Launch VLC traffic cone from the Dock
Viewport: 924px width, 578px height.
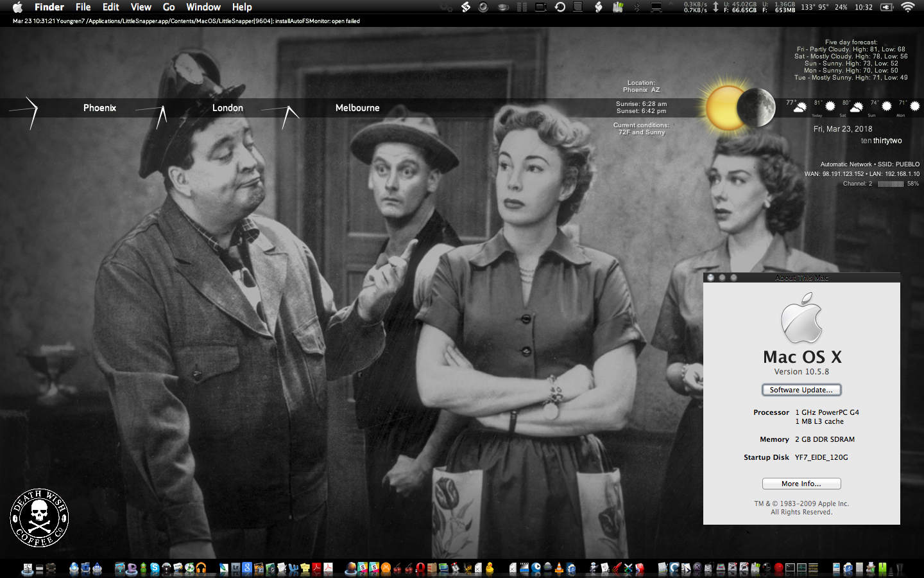click(558, 568)
